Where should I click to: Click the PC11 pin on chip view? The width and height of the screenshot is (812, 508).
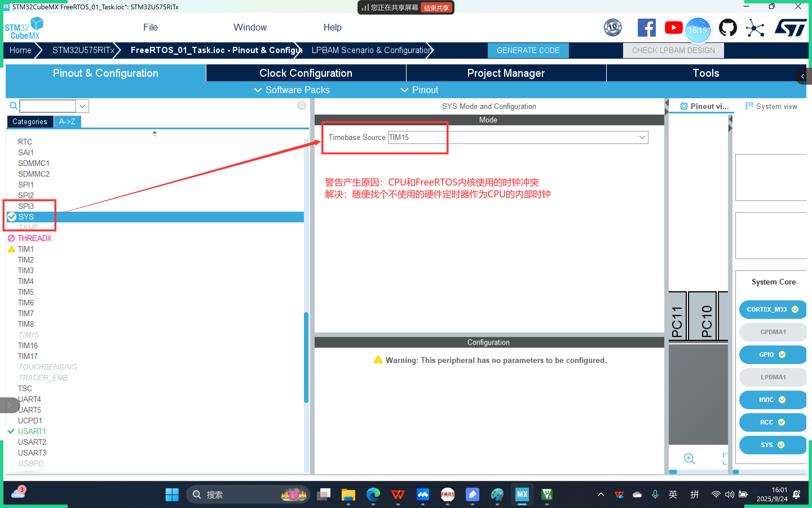click(678, 316)
